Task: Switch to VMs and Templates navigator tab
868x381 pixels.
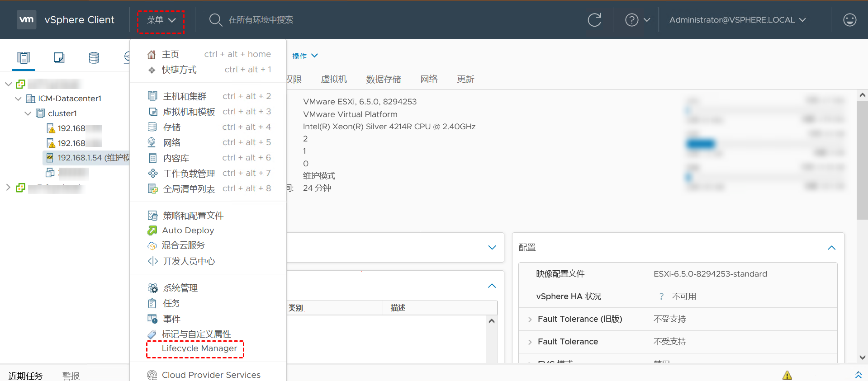Action: point(59,58)
